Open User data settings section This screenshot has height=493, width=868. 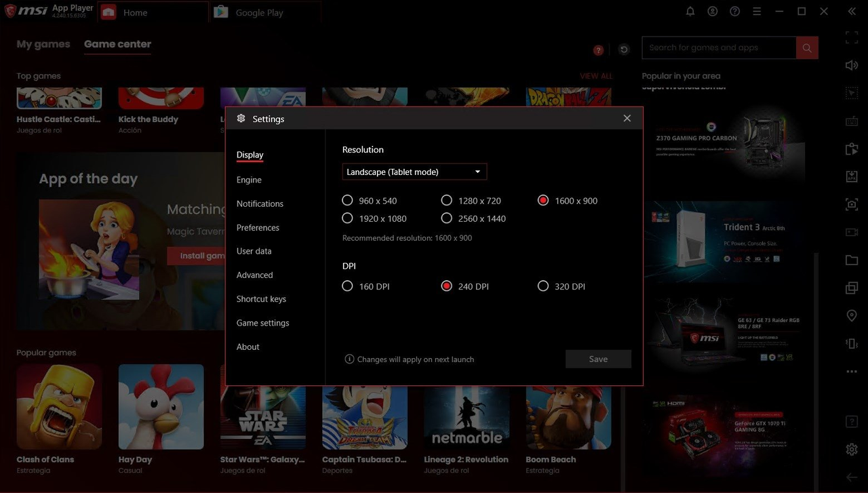254,251
